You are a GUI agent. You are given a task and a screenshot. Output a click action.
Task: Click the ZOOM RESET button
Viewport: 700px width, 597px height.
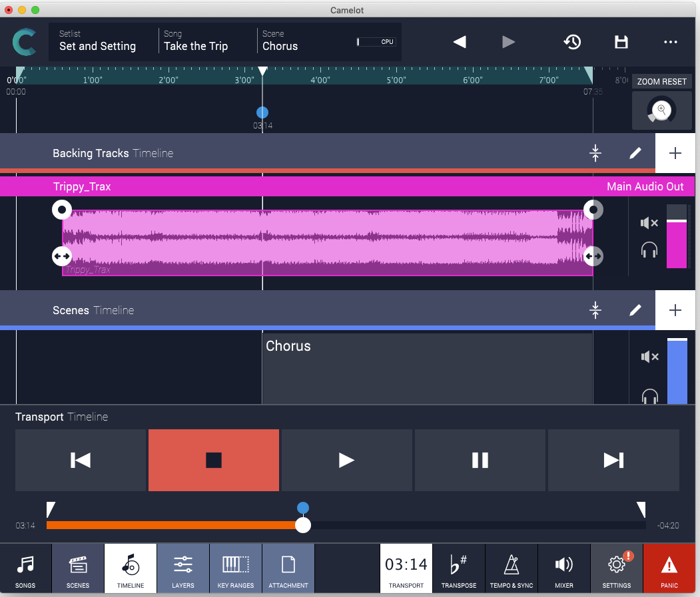click(x=661, y=81)
